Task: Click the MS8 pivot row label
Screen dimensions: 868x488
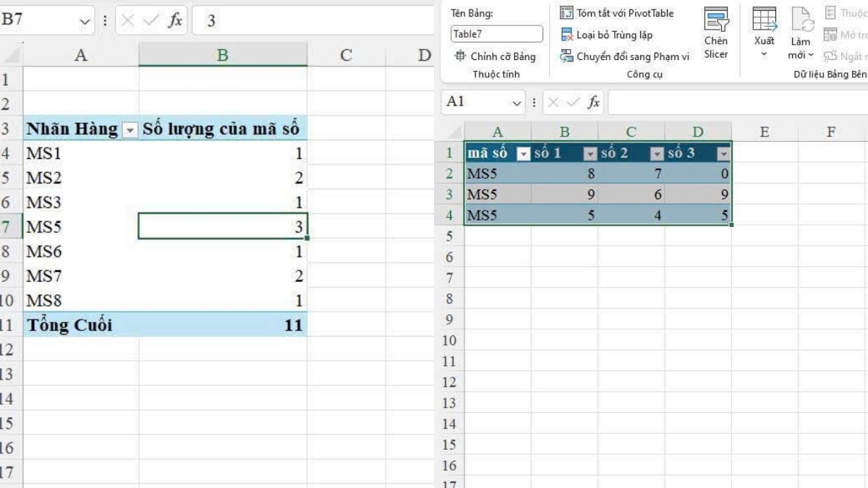Action: pyautogui.click(x=44, y=301)
